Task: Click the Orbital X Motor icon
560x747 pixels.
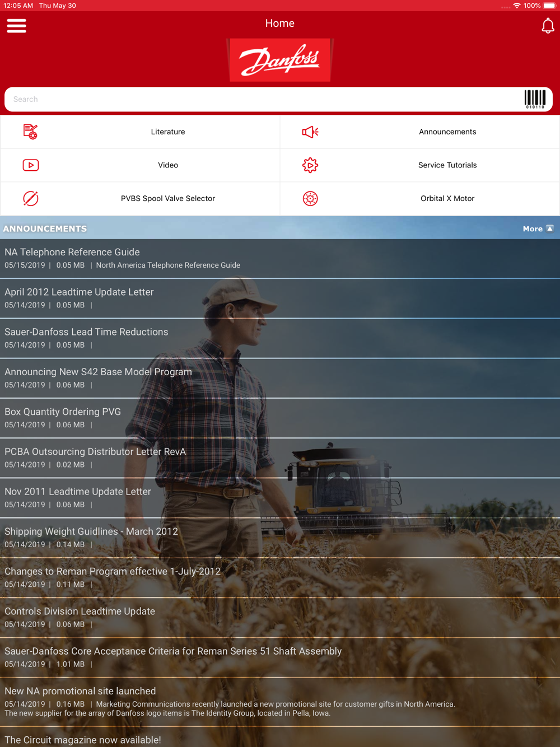Action: (310, 198)
